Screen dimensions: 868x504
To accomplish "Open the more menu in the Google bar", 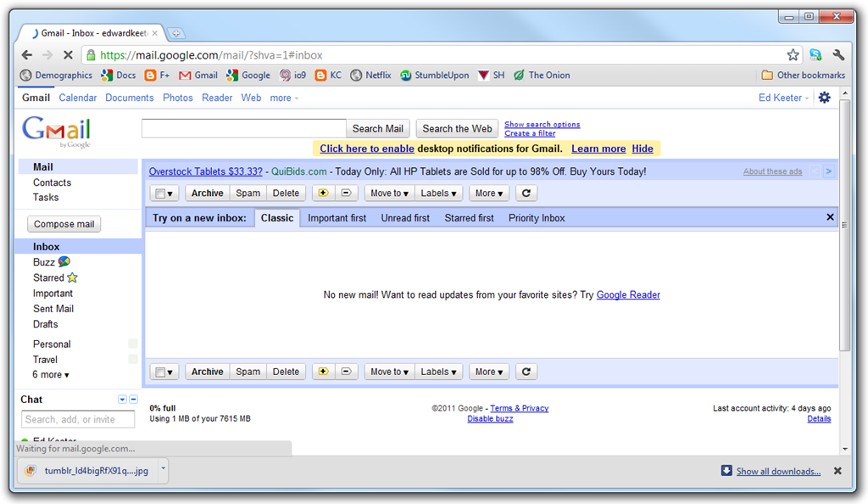I will click(x=284, y=98).
